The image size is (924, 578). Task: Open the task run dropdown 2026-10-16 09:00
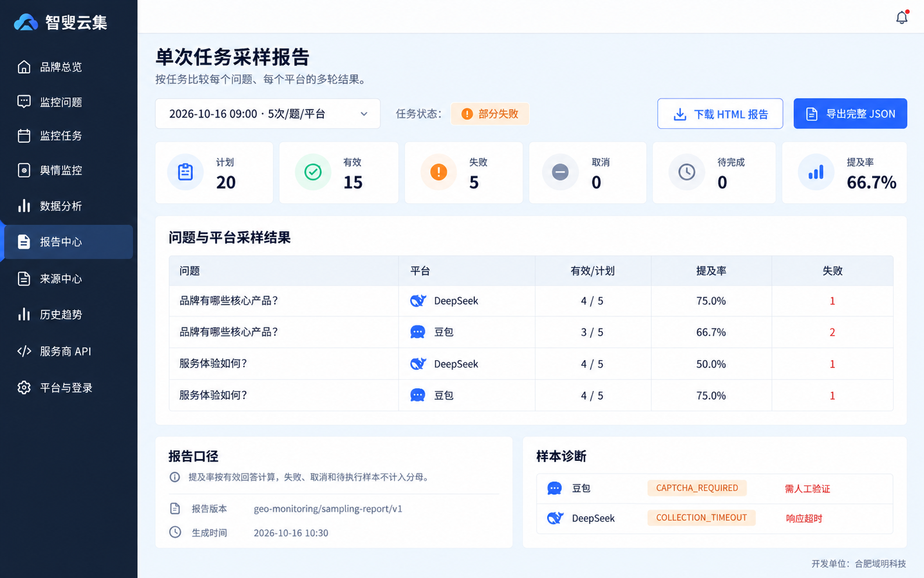268,114
